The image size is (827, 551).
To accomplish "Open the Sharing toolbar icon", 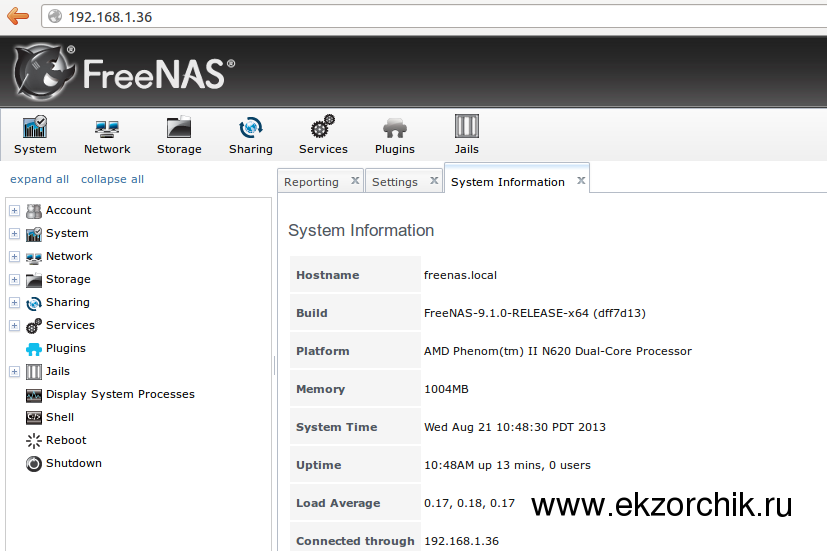I will (x=251, y=128).
